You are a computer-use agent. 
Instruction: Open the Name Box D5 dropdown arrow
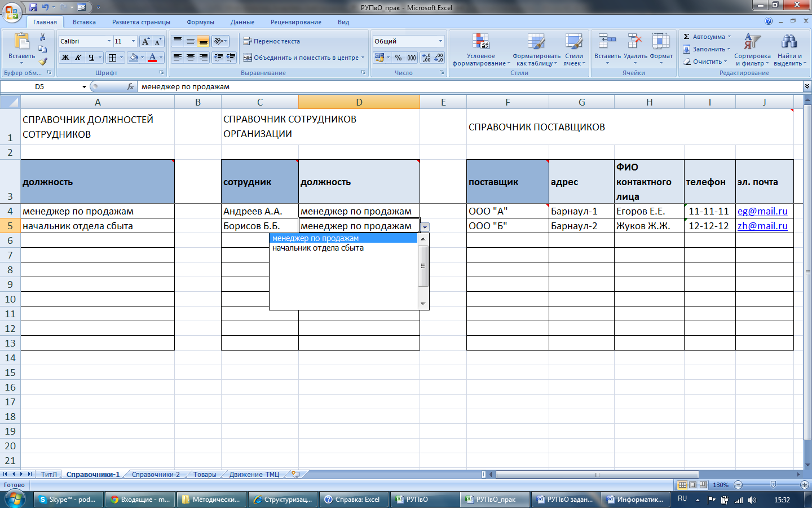coord(84,86)
